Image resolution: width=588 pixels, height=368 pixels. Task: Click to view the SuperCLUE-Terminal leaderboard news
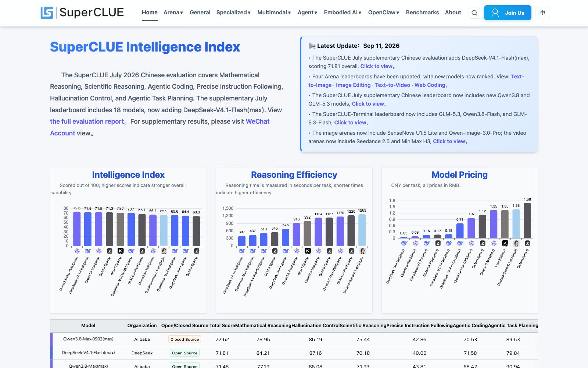click(x=350, y=123)
